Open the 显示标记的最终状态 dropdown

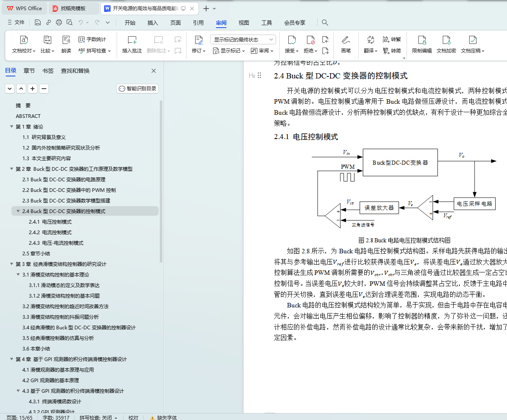(243, 39)
